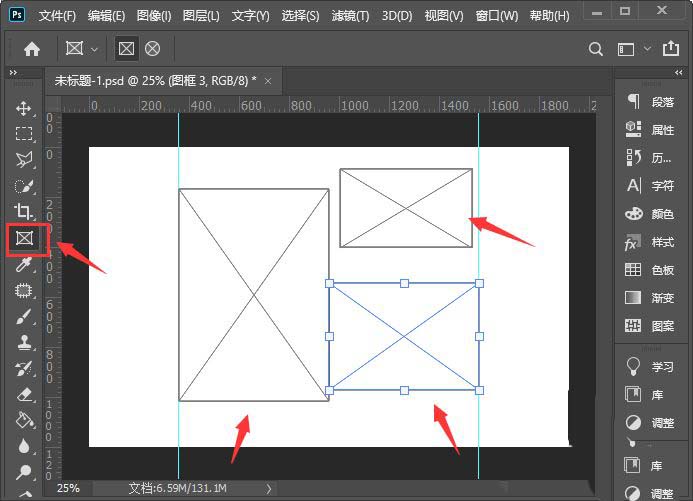Select the History Brush tool
This screenshot has height=501, width=693.
click(x=24, y=368)
